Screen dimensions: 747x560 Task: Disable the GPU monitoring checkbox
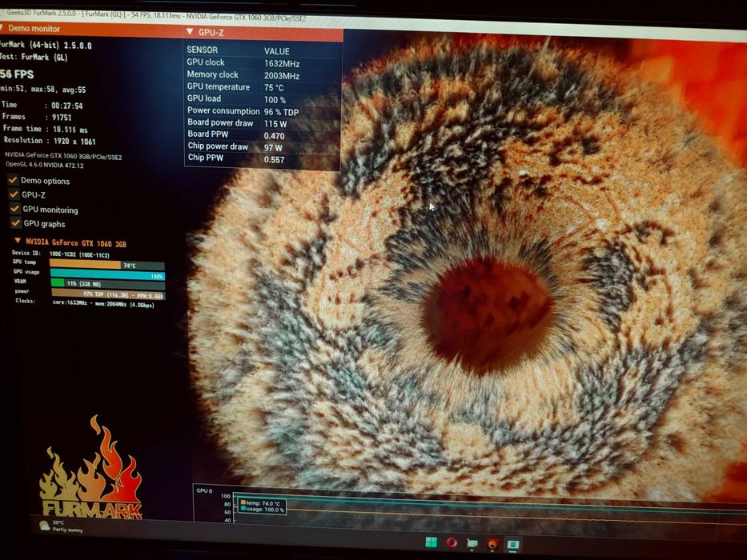14,209
